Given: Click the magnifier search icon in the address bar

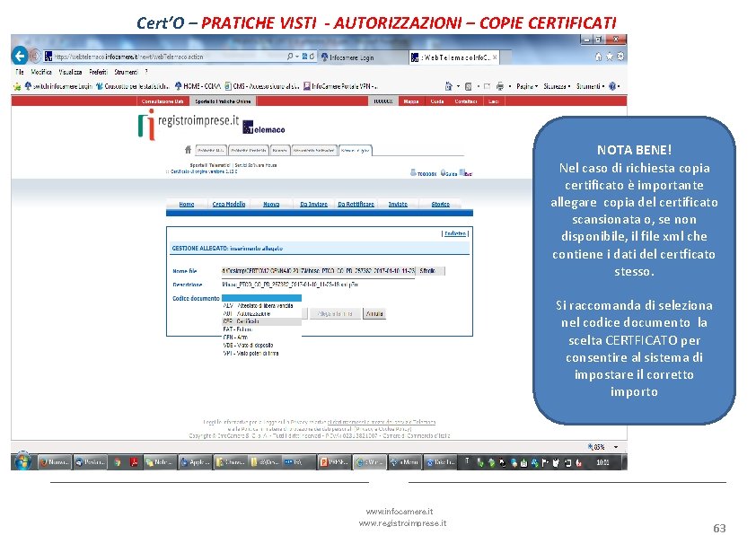Looking at the screenshot, I should coord(290,57).
